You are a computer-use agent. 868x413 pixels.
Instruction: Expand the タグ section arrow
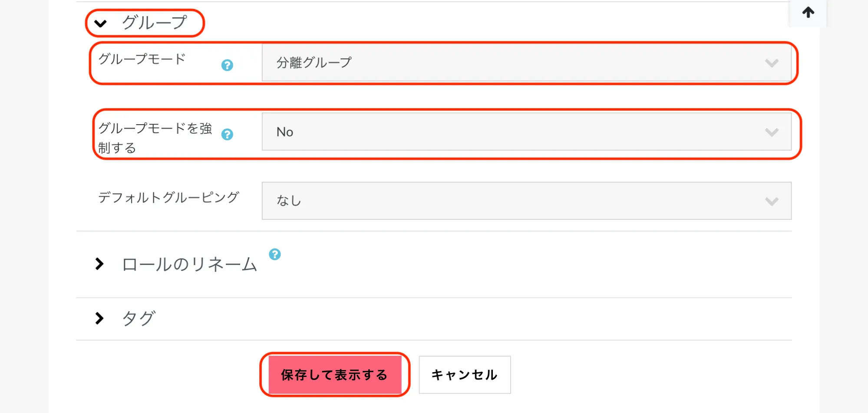(x=99, y=318)
